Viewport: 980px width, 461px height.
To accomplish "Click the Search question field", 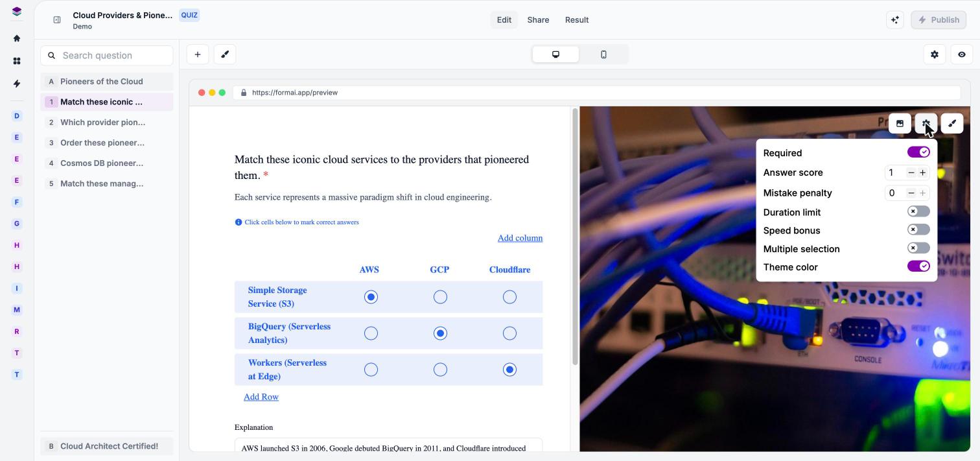I will [x=107, y=56].
